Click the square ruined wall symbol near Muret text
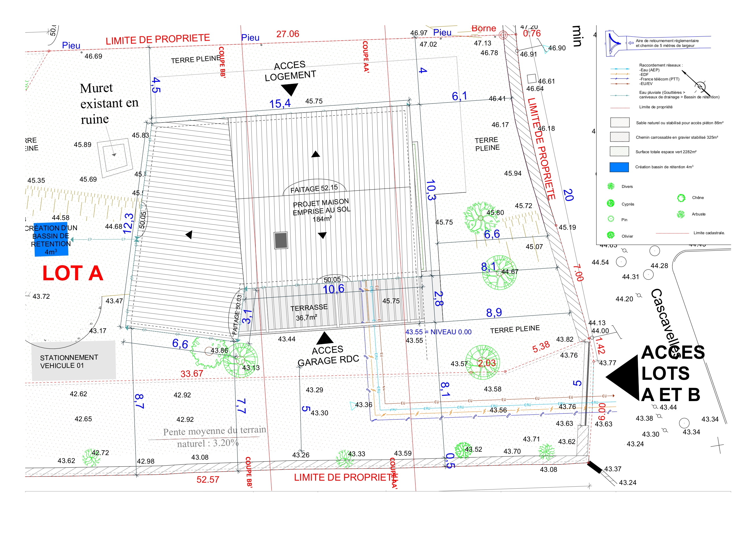756x554 pixels. click(115, 157)
